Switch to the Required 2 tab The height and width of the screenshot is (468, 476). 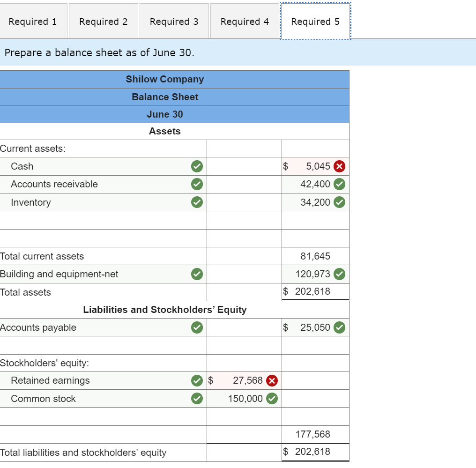(104, 21)
